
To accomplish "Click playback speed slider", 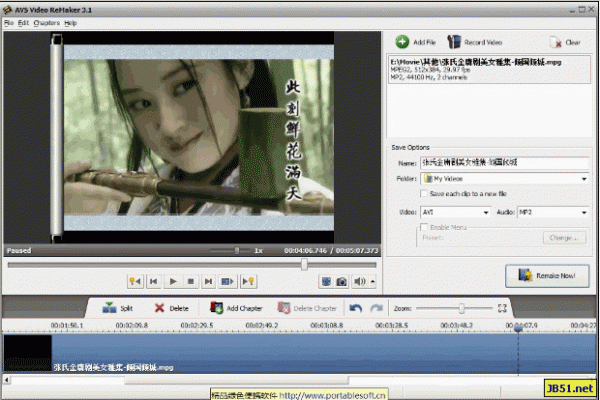I will (237, 251).
